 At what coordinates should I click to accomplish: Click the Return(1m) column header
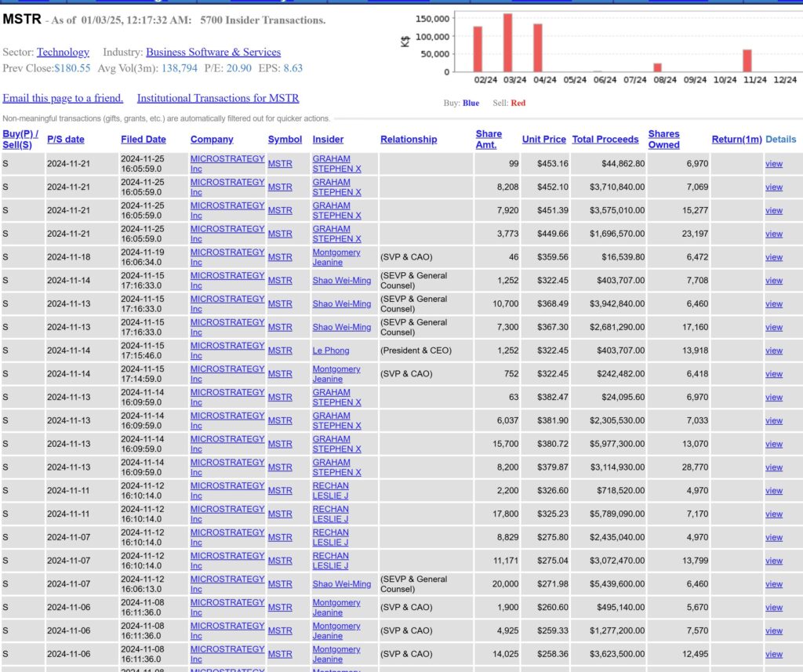[736, 140]
